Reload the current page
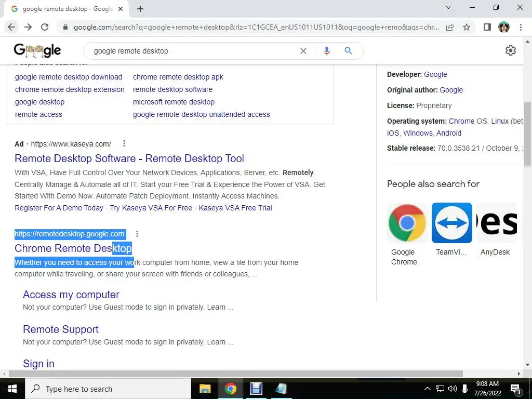The width and height of the screenshot is (532, 399). pos(45,27)
